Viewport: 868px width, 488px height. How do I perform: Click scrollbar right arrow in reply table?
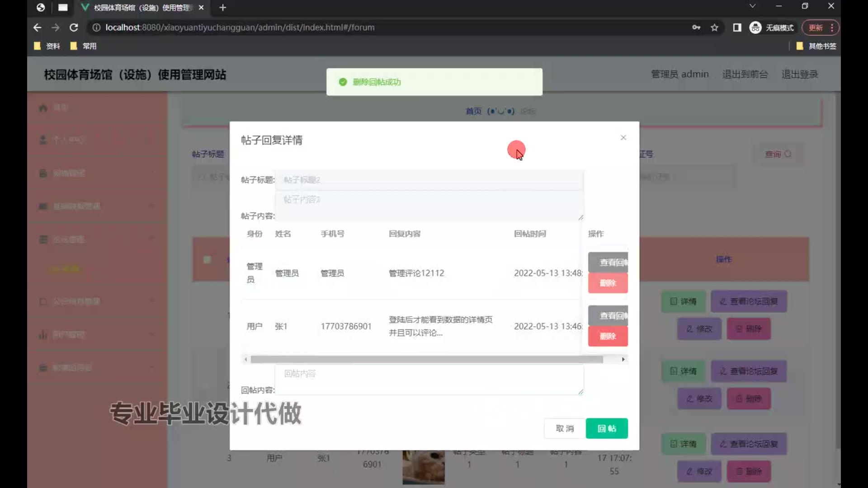coord(623,359)
